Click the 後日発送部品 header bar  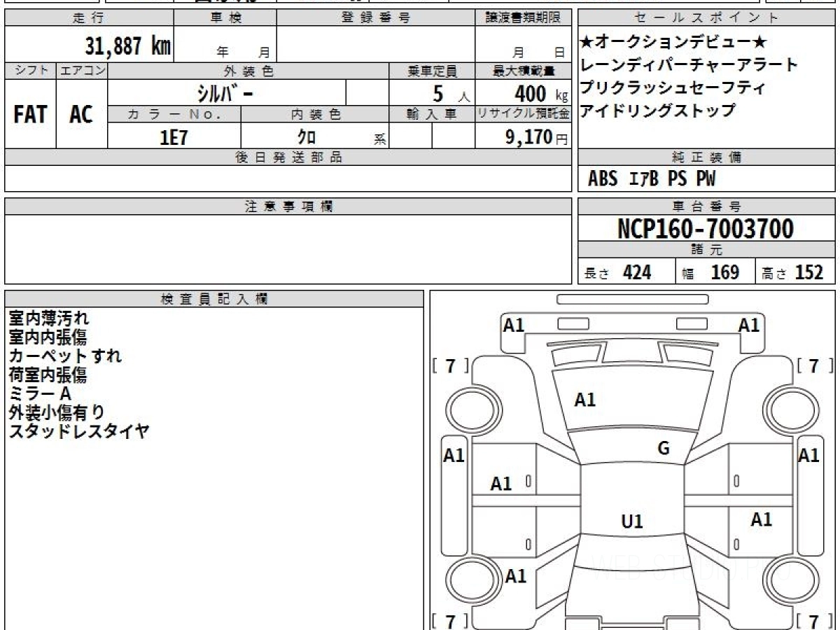[288, 158]
